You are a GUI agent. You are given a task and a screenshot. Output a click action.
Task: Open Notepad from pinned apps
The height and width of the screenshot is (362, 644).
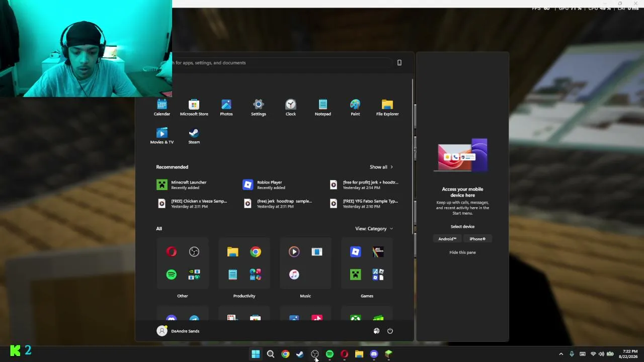pos(323,108)
